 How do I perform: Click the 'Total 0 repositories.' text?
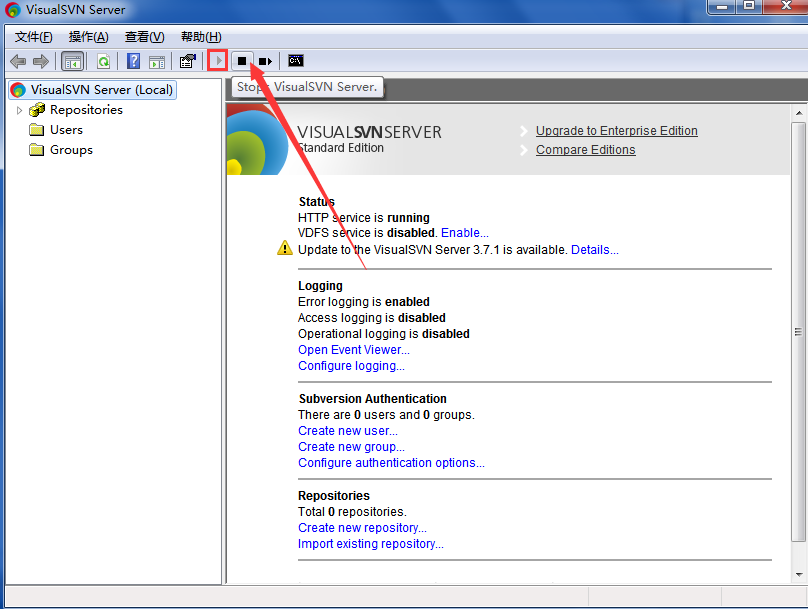(x=352, y=512)
